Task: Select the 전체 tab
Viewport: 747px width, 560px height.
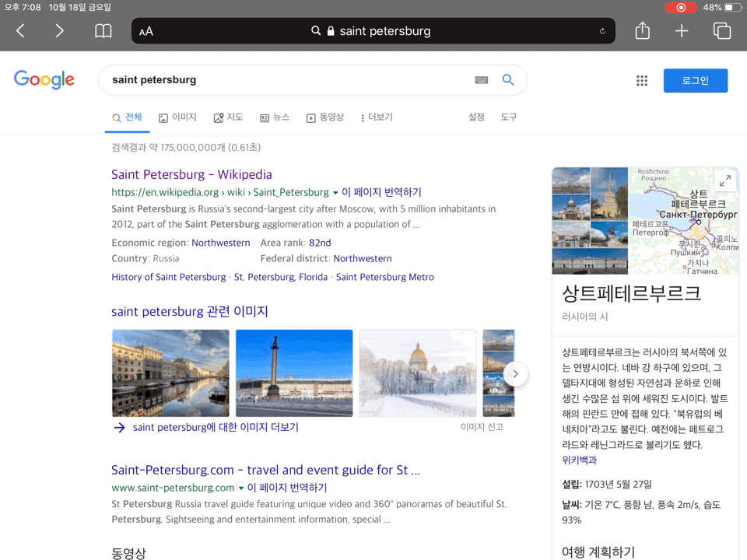Action: 127,117
